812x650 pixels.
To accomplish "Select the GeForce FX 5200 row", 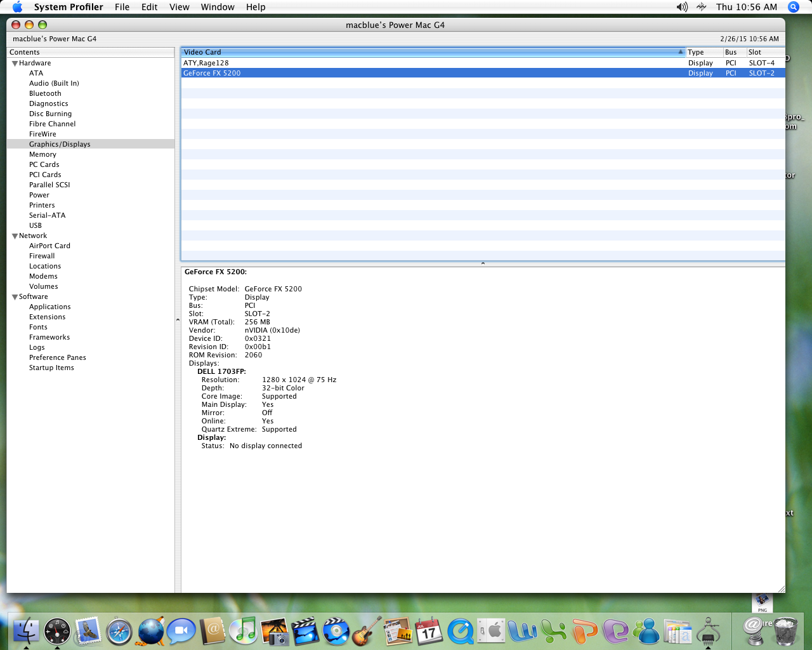I will click(483, 73).
